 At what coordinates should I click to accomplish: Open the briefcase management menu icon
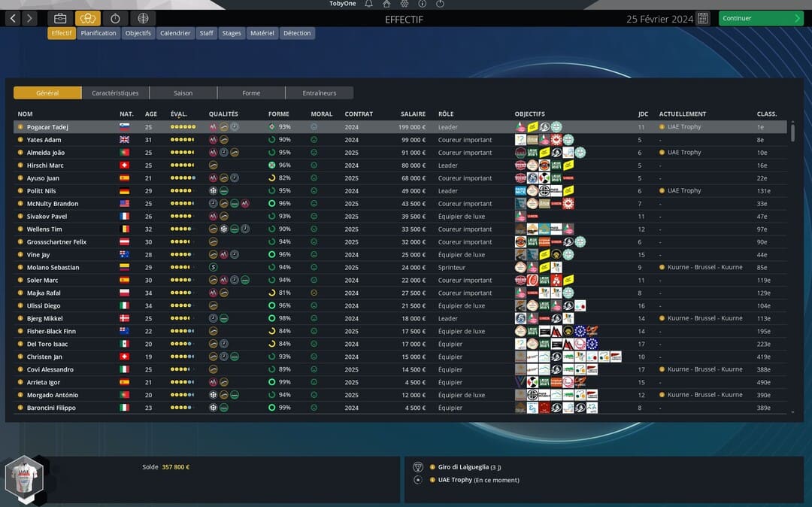[60, 19]
